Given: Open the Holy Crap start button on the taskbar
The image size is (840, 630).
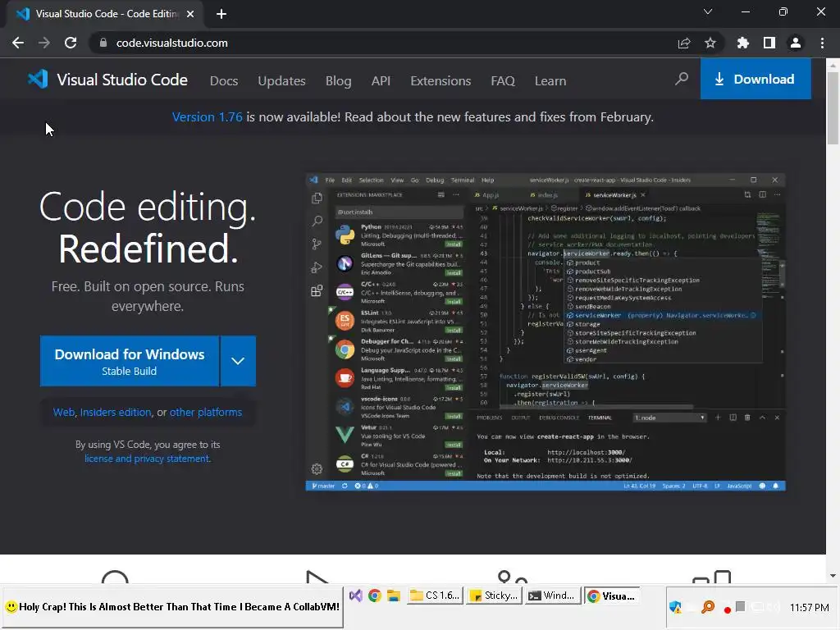Looking at the screenshot, I should coord(172,606).
